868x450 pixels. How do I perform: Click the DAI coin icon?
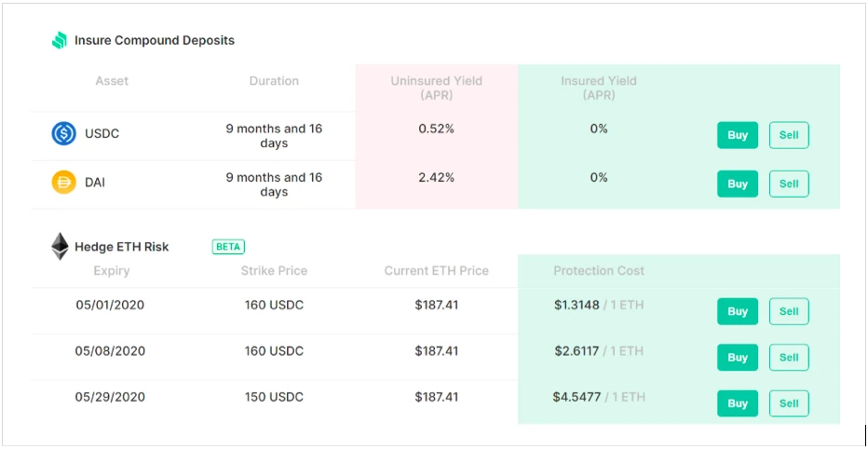63,182
